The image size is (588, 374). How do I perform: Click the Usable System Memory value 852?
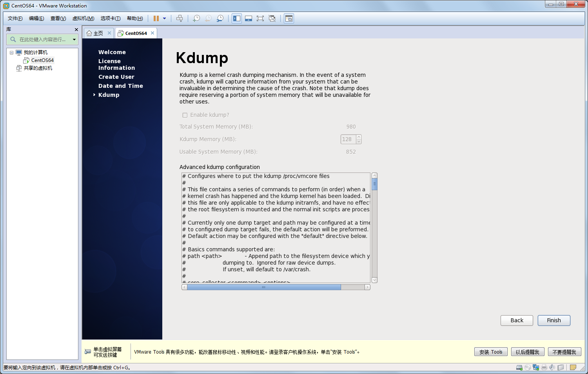click(x=351, y=152)
